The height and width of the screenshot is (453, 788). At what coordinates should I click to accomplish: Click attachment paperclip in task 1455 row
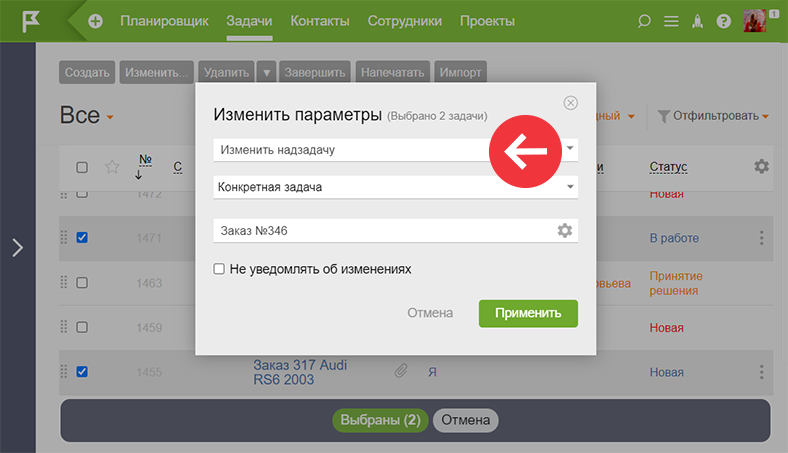(401, 372)
